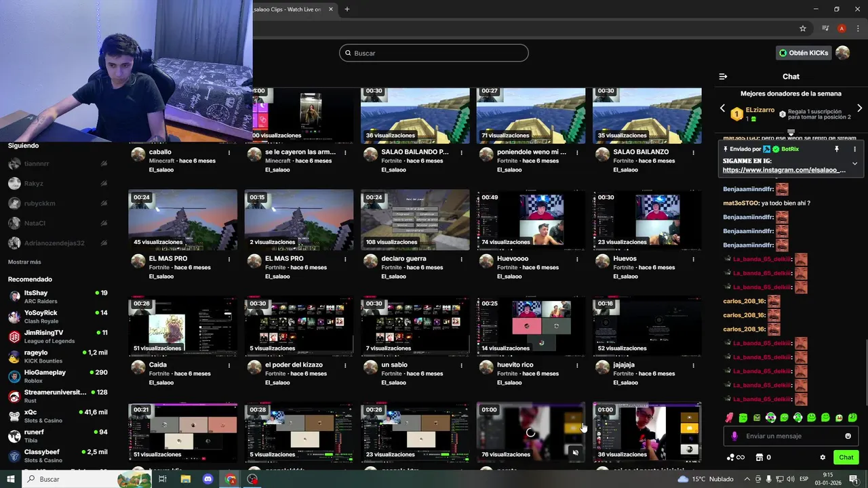
Task: Bookmark page with the star icon
Action: 803,28
